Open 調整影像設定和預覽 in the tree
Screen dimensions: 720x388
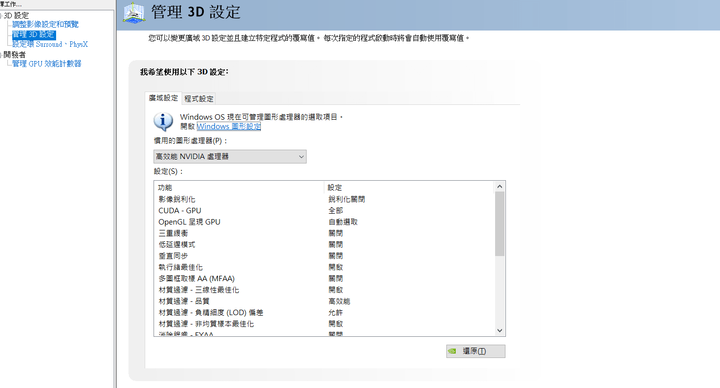tap(45, 24)
